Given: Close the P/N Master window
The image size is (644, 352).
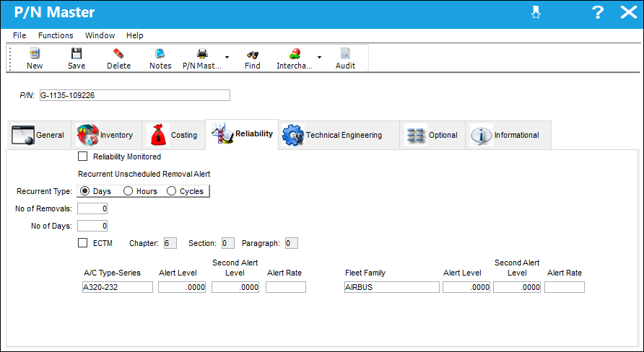Looking at the screenshot, I should point(628,12).
